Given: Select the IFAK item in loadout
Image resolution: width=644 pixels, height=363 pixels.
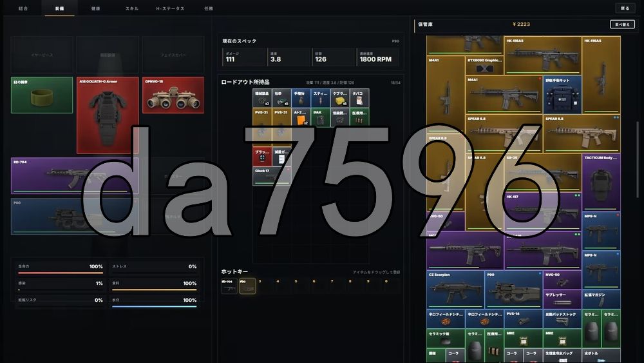Looking at the screenshot, I should pyautogui.click(x=320, y=117).
